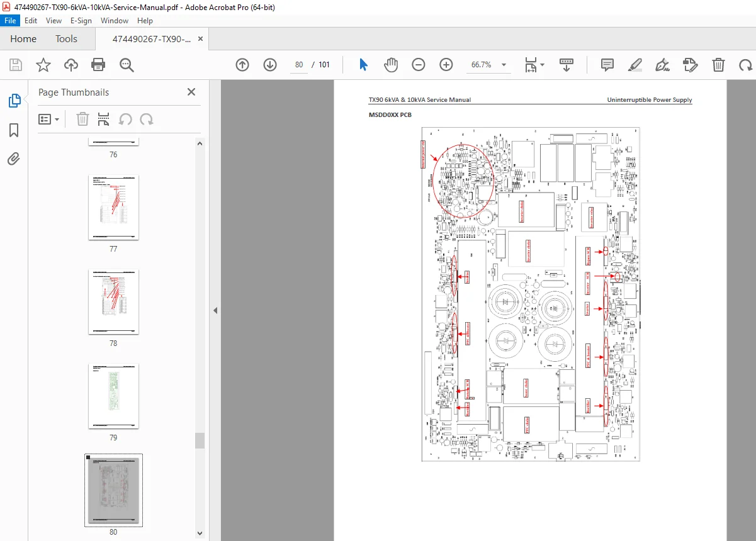Select the 474490267-TX90 document tab
The height and width of the screenshot is (541, 756).
(152, 38)
